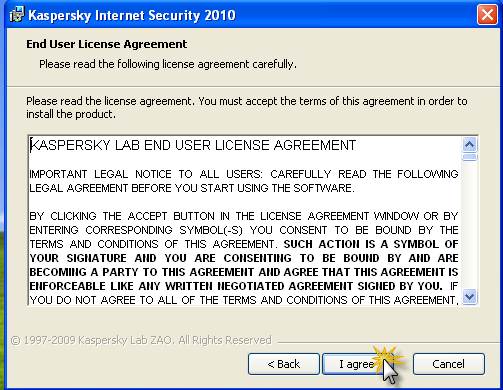Click the IMPORTANT LEGAL NOTICE paragraph
This screenshot has height=390, width=503.
(x=244, y=181)
